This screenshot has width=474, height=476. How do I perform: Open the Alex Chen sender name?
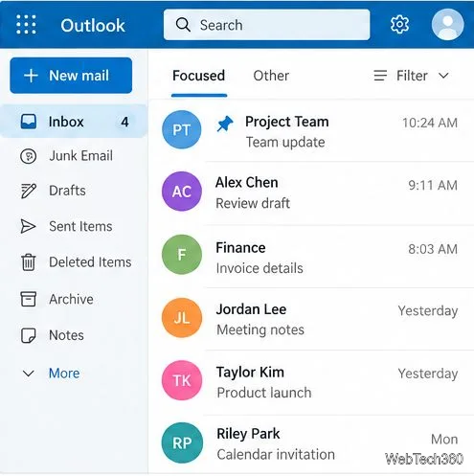pyautogui.click(x=247, y=183)
